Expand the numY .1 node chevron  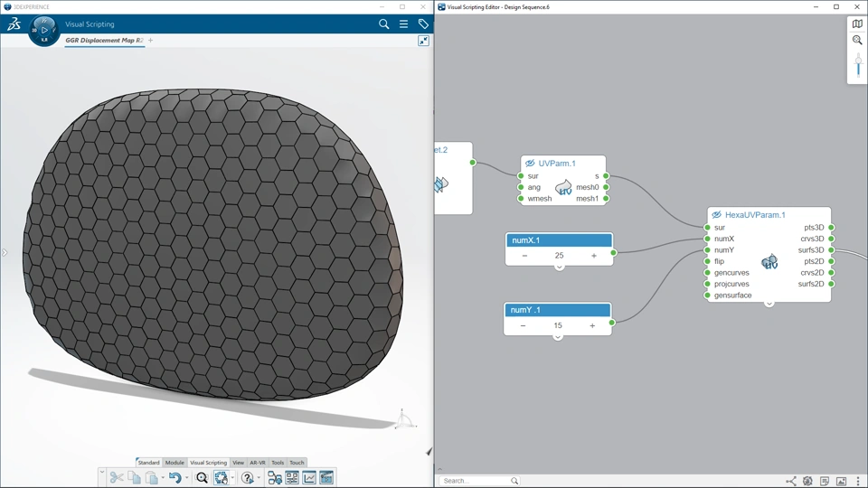(558, 337)
